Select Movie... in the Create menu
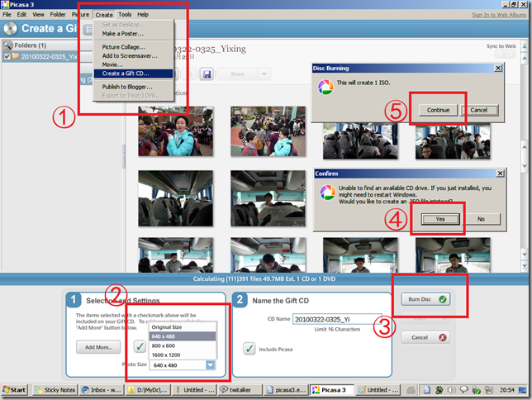 133,64
